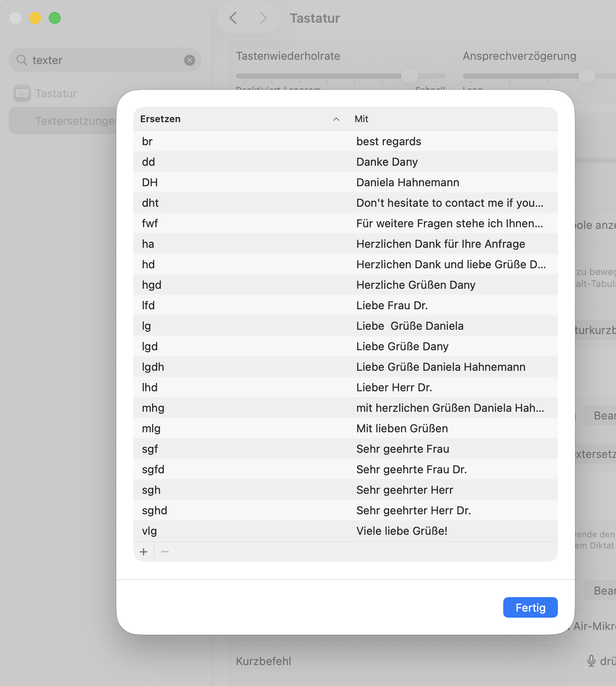Select the 'best regards' replacement
The width and height of the screenshot is (616, 686).
pyautogui.click(x=389, y=141)
